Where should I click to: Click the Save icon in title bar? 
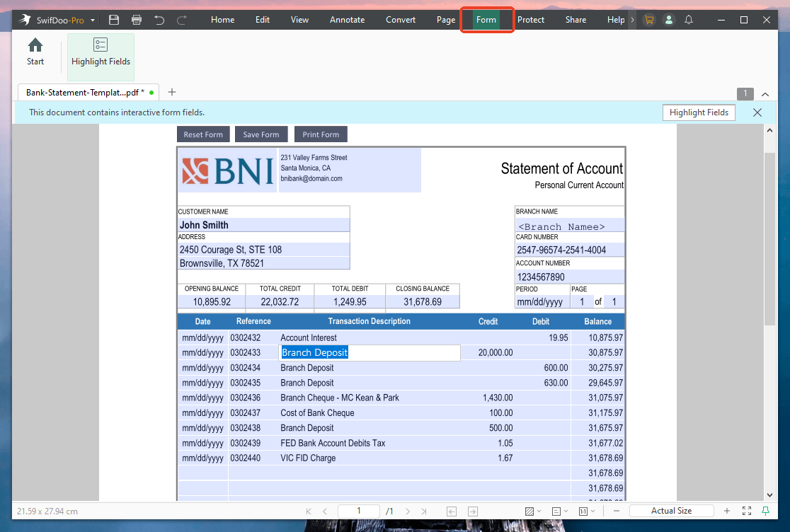(x=114, y=20)
